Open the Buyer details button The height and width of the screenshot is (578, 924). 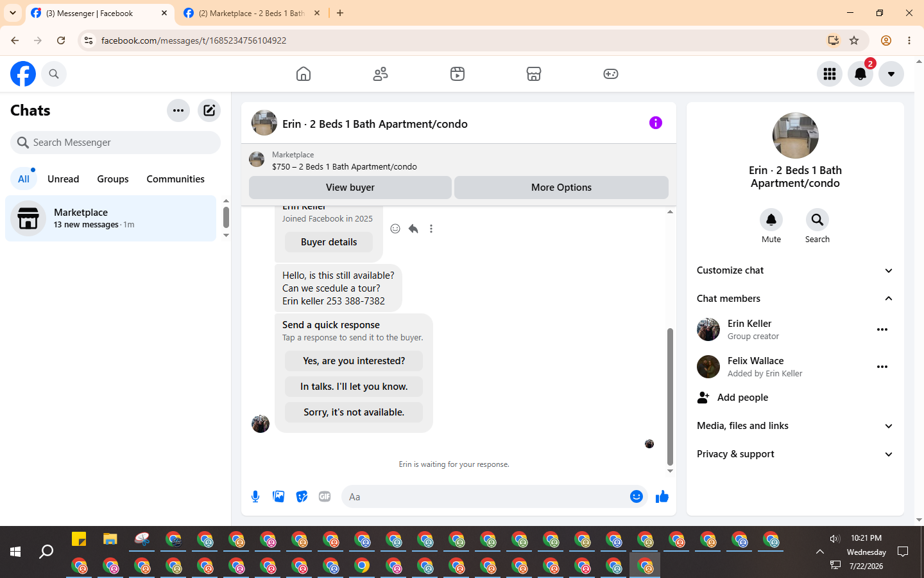point(329,242)
